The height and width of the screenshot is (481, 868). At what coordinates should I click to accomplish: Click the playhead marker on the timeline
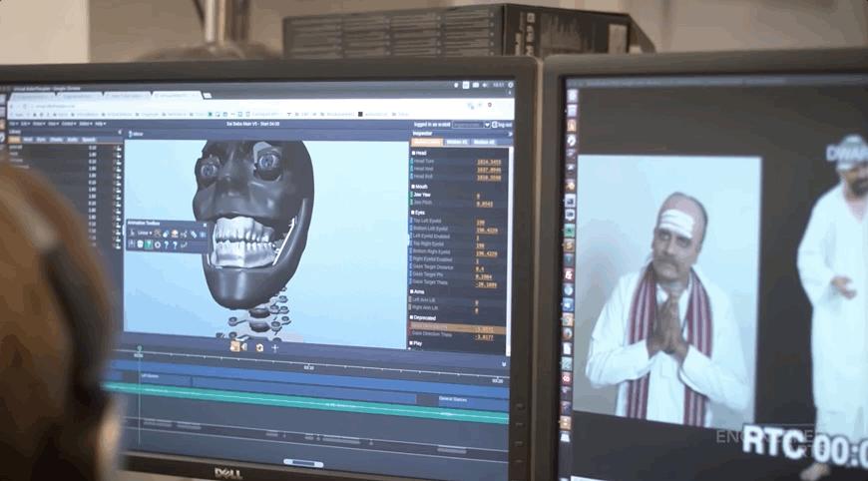click(139, 350)
